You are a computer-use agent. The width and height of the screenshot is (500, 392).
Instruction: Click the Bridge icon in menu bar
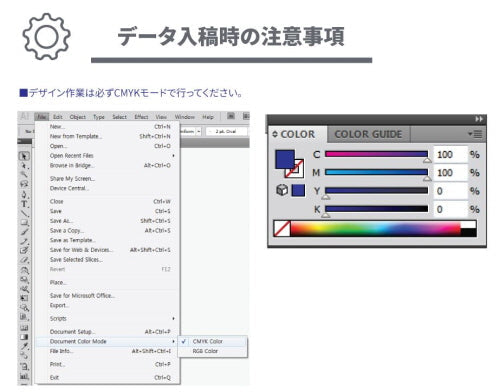pos(231,116)
